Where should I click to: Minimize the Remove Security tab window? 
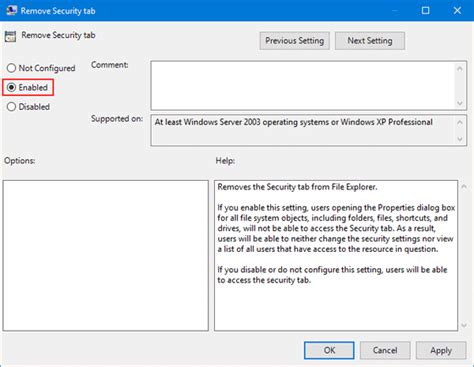point(394,11)
